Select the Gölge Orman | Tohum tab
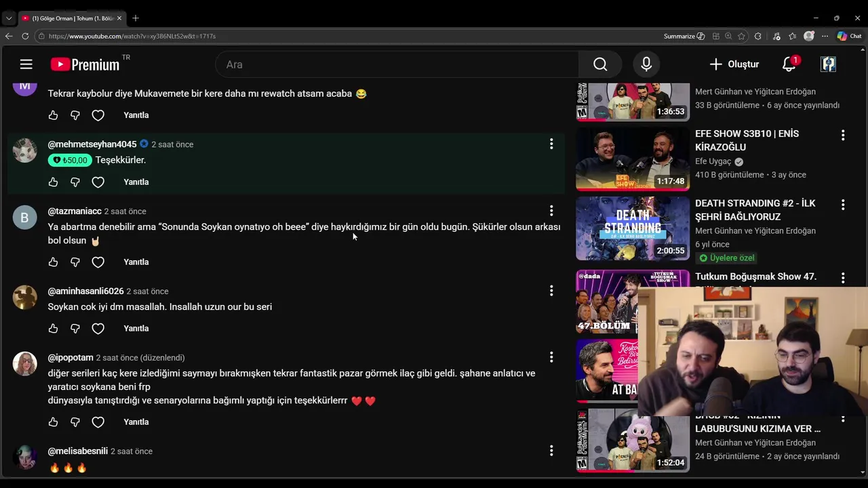Image resolution: width=868 pixels, height=488 pixels. coord(71,18)
